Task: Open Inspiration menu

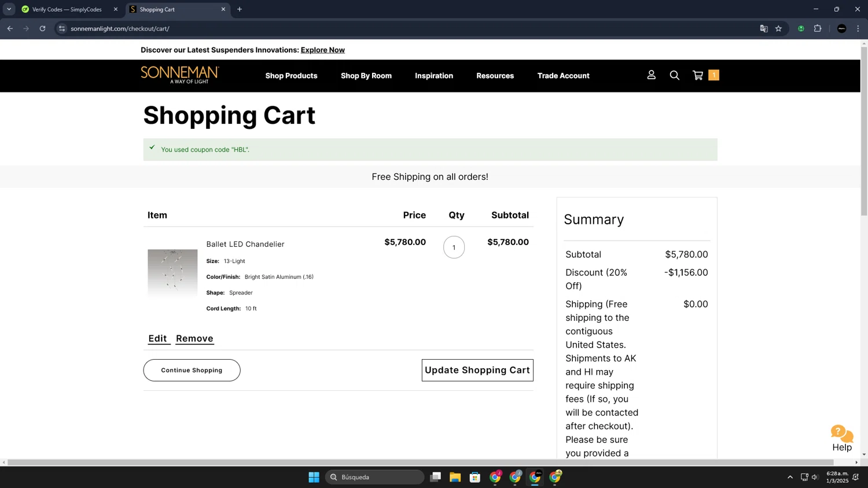Action: (434, 76)
